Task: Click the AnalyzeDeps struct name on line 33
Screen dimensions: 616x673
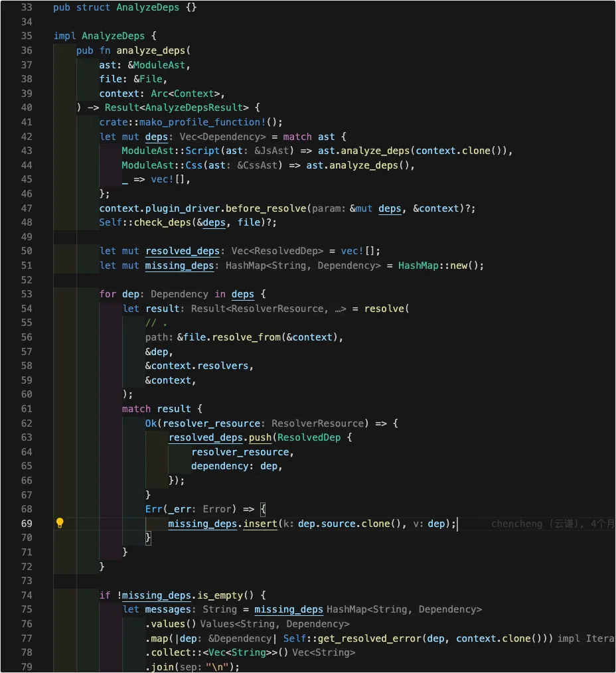Action: (x=147, y=8)
